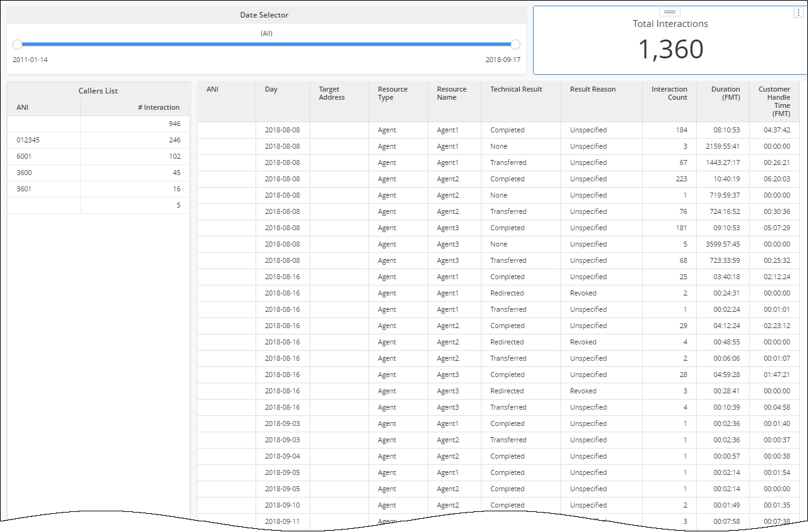
Task: Click the Date Selector title
Action: 264,15
